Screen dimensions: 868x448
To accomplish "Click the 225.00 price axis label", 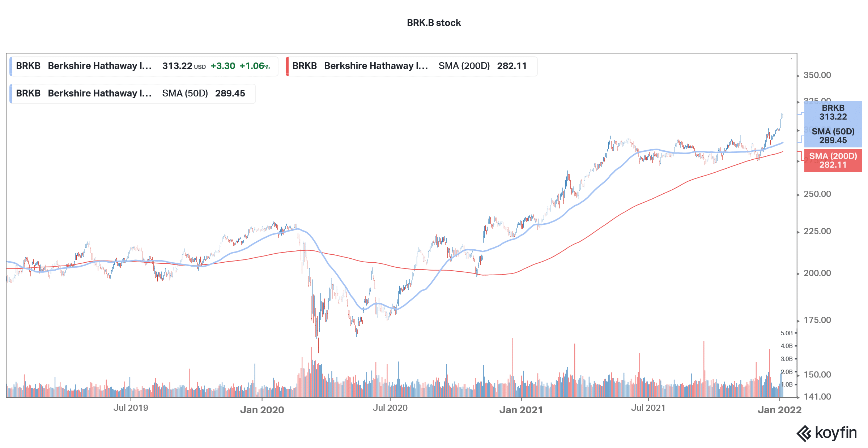I will [817, 231].
